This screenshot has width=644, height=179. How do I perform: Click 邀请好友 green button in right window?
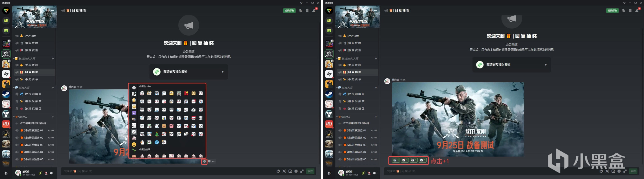click(x=612, y=11)
